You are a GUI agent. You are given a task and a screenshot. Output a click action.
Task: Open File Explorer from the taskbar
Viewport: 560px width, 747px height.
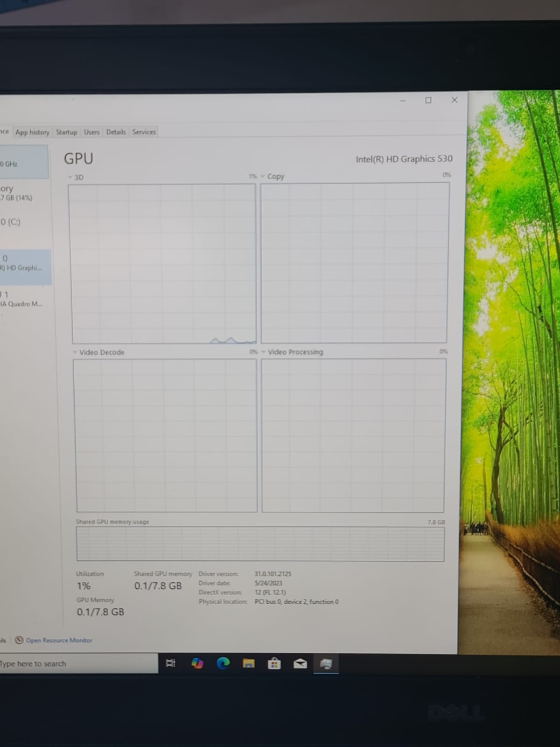(x=249, y=663)
